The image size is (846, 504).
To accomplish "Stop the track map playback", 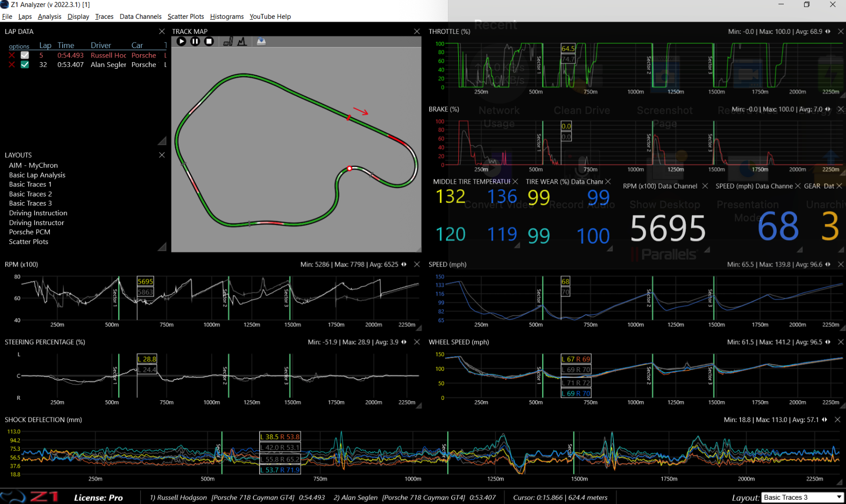I will [209, 41].
